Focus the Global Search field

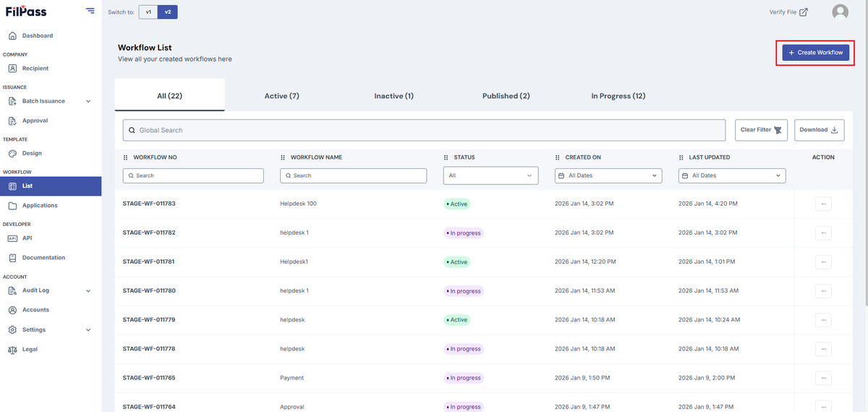coord(424,130)
